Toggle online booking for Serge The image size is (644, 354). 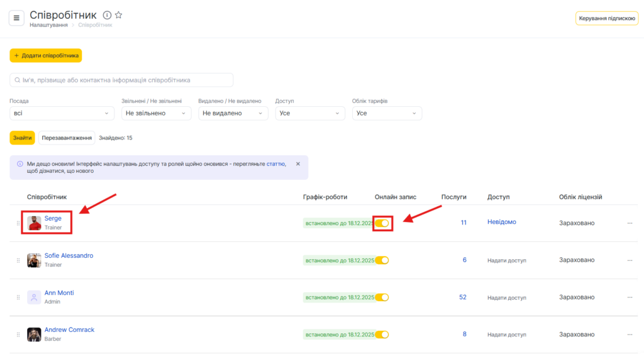click(382, 223)
